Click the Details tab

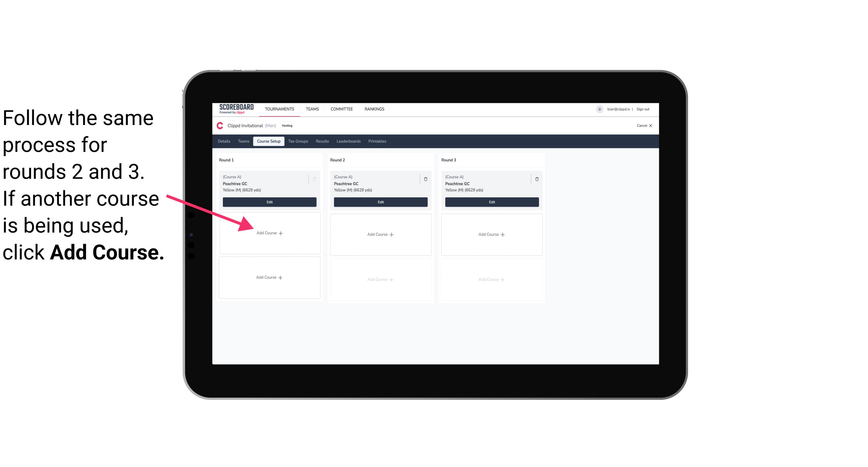225,142
